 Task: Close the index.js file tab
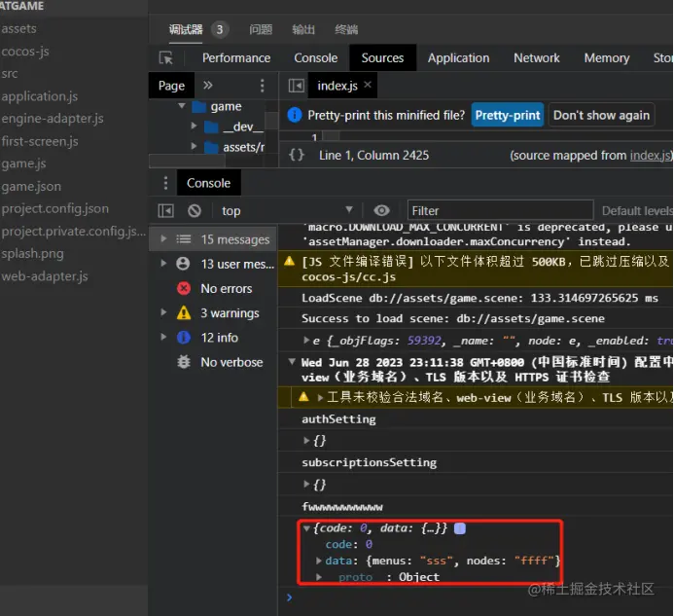click(x=368, y=85)
